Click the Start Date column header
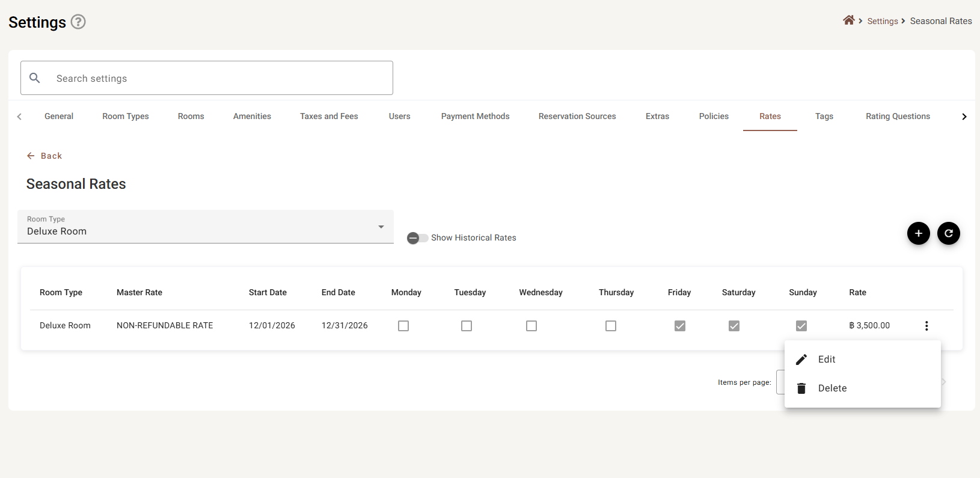 coord(268,293)
